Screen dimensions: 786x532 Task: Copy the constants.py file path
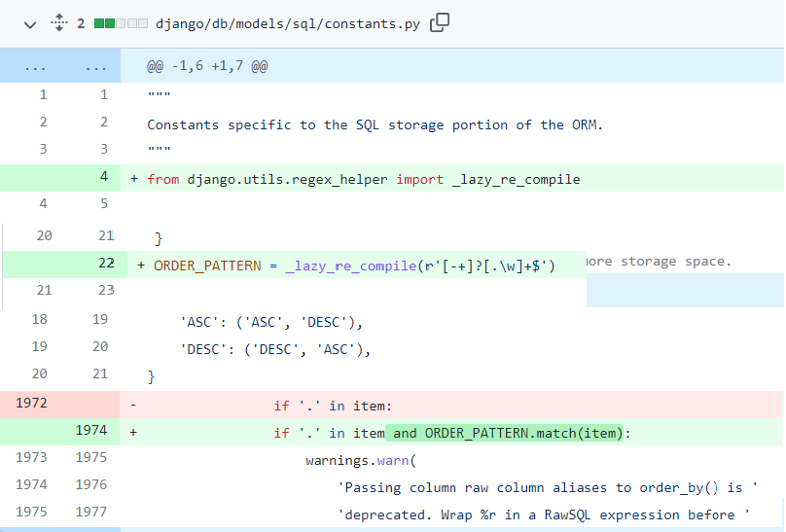pyautogui.click(x=440, y=22)
